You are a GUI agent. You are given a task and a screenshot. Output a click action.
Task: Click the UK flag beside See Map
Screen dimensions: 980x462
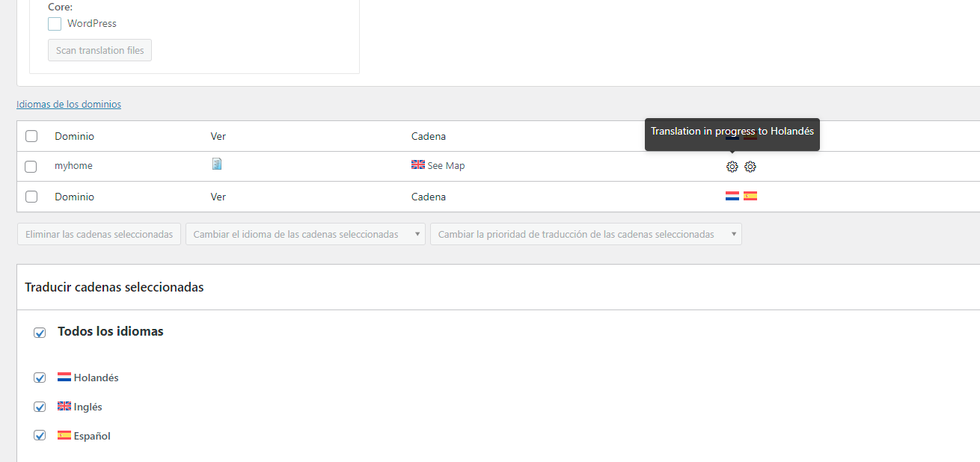(418, 164)
